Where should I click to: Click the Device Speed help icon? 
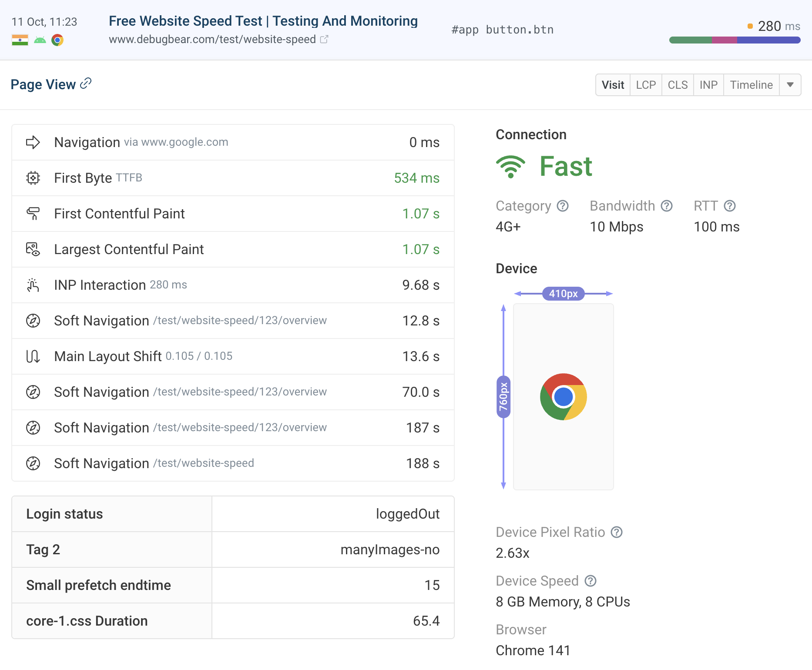pyautogui.click(x=591, y=581)
